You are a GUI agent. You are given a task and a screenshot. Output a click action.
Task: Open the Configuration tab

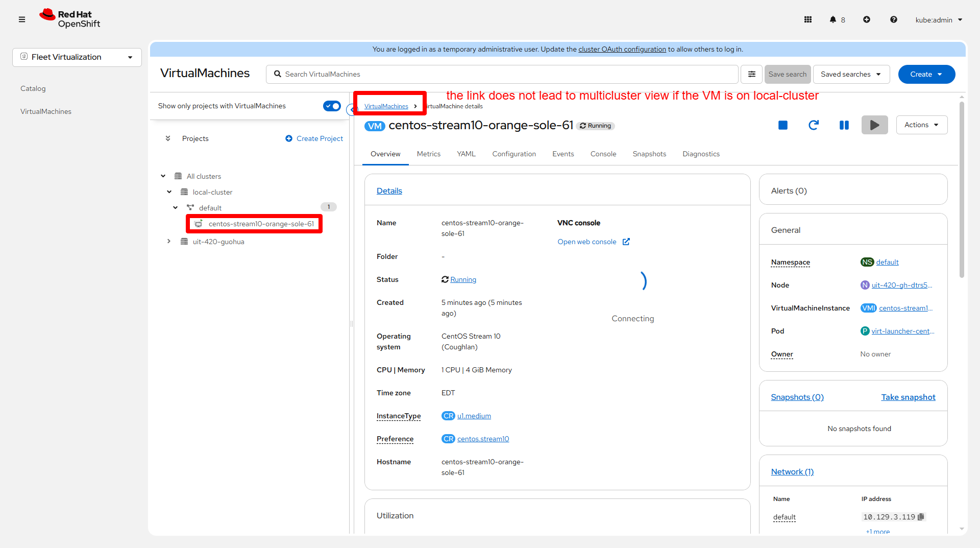[514, 154]
